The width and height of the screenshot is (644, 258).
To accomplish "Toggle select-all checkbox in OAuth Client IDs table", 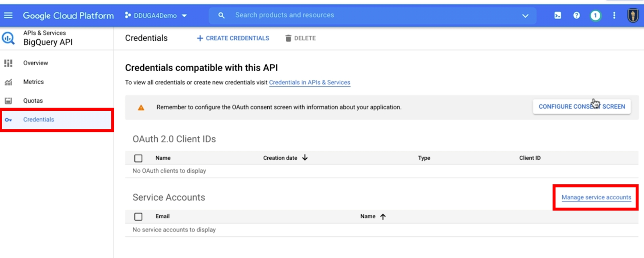I will 138,158.
